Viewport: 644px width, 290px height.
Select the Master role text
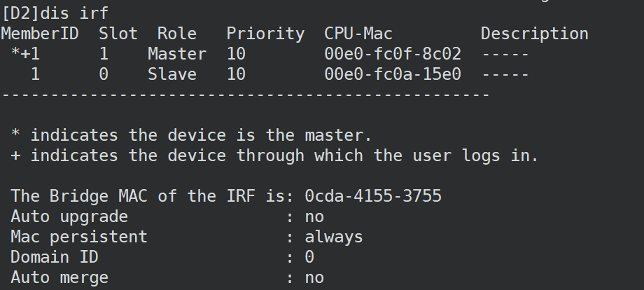[176, 54]
